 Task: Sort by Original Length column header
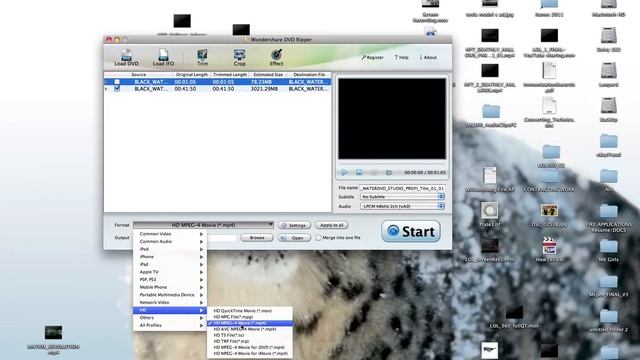point(191,75)
